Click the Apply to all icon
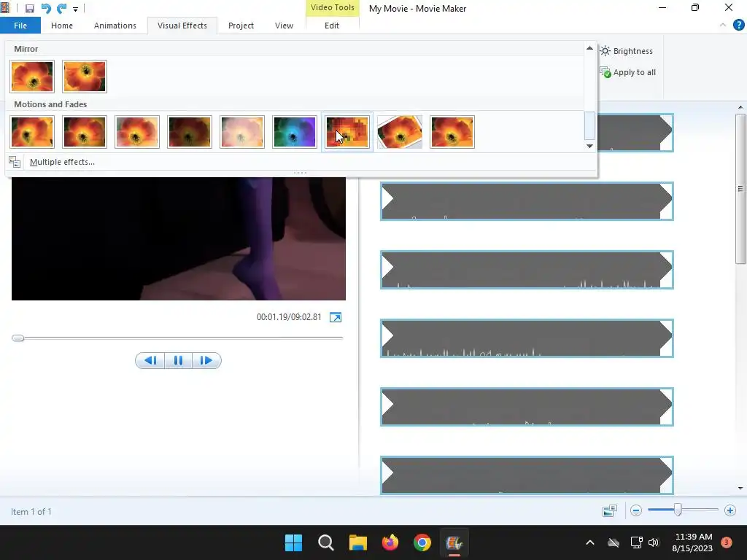The width and height of the screenshot is (747, 560). point(605,72)
